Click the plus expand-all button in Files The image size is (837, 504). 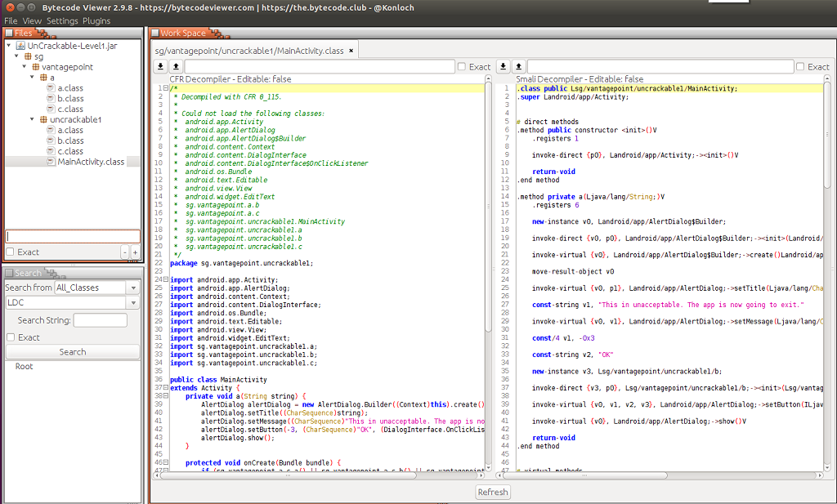pos(135,252)
